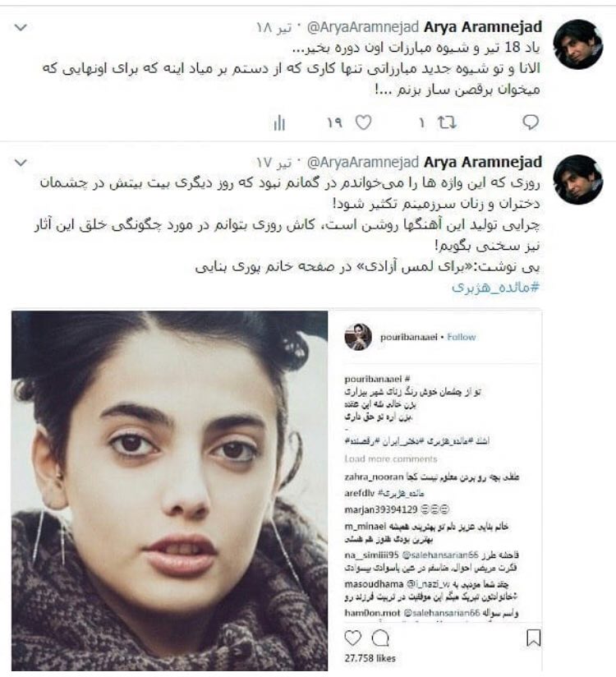Open the #مائده_هژبری hashtag link
This screenshot has height=677, width=616.
(x=495, y=287)
